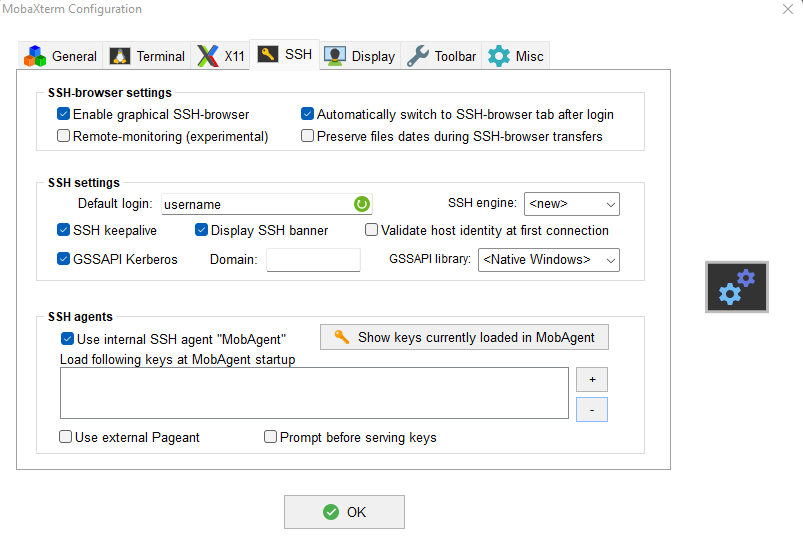Select the SSH tab
803x540 pixels.
[285, 54]
